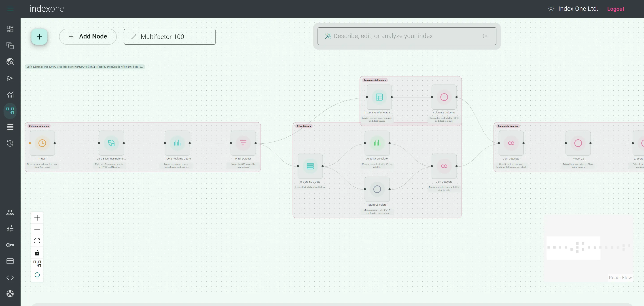Click the teal plus floating button
Viewport: 644px width, 306px height.
pyautogui.click(x=40, y=37)
